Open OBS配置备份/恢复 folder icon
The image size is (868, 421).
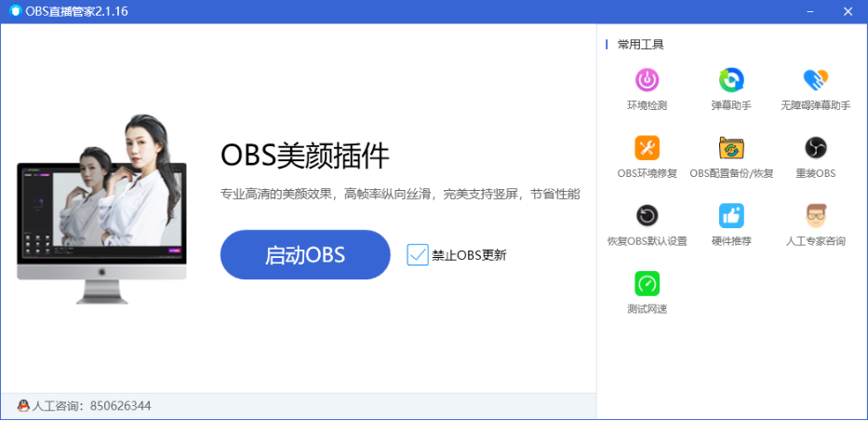[x=731, y=148]
